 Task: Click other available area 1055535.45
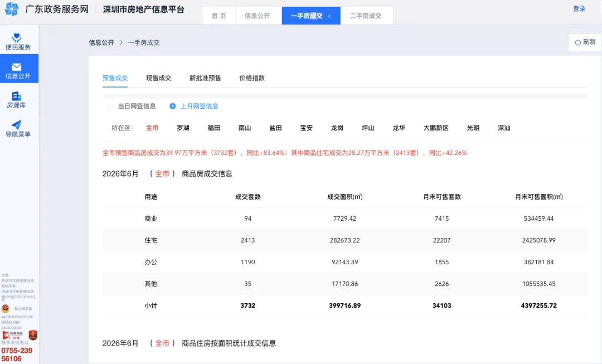(x=538, y=284)
